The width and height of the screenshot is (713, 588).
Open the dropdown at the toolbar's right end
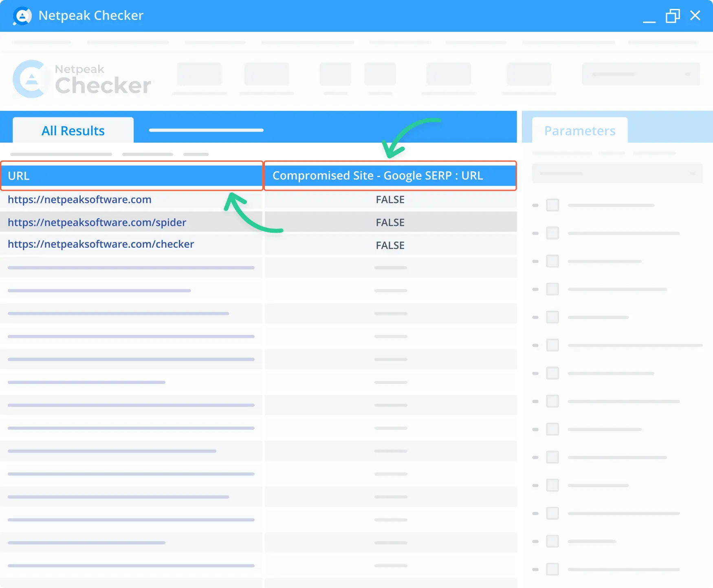tap(641, 74)
